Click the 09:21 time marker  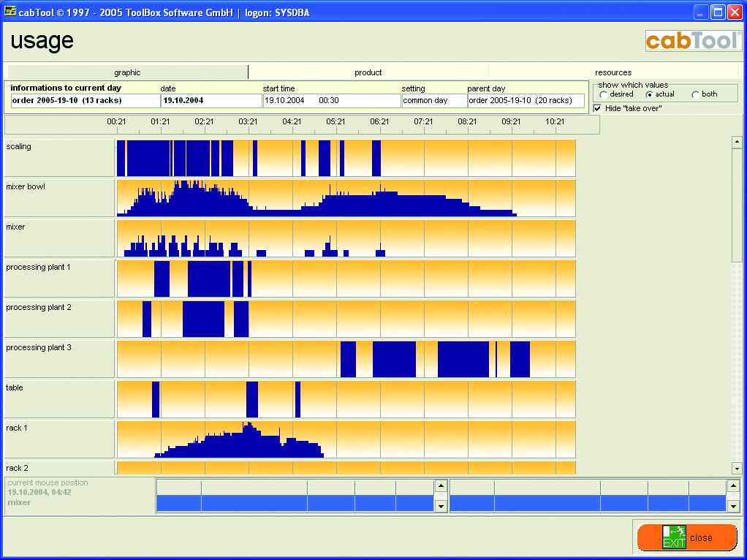(511, 121)
